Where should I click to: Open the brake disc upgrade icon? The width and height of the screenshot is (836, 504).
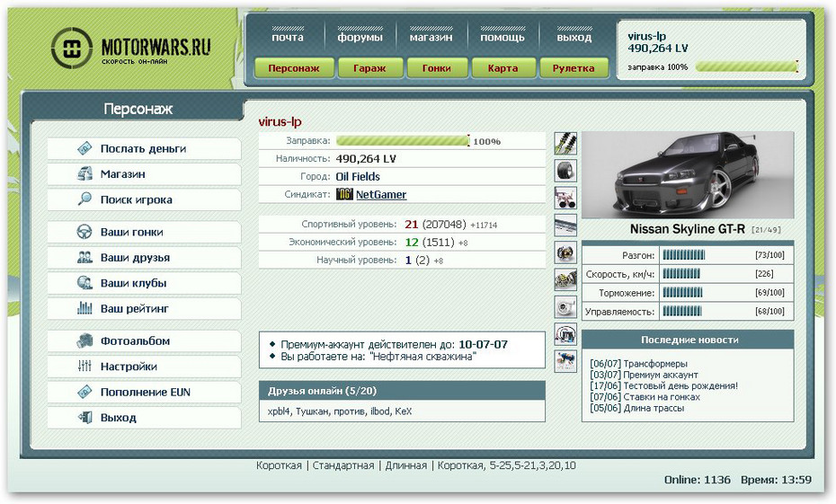pos(565,252)
